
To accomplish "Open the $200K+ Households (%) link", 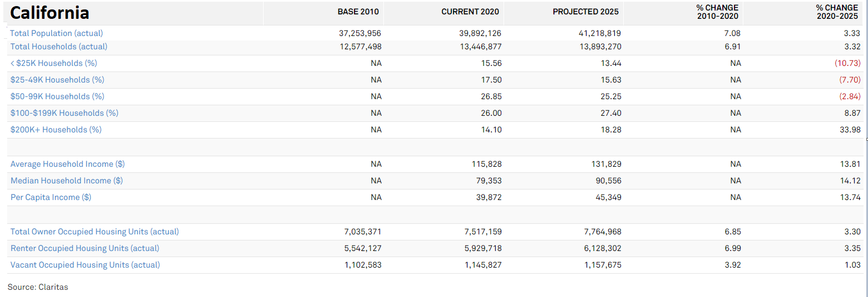I will coord(56,130).
